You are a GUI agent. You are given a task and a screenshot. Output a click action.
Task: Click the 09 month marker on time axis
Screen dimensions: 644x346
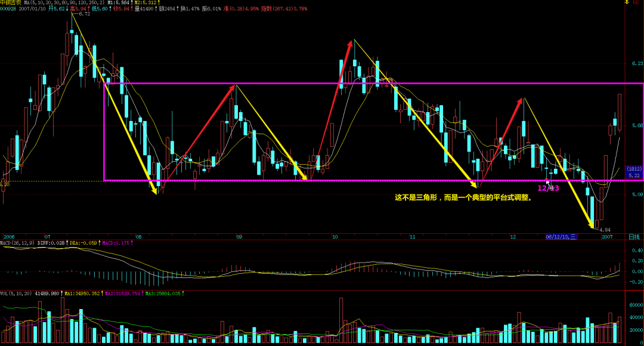click(x=240, y=237)
